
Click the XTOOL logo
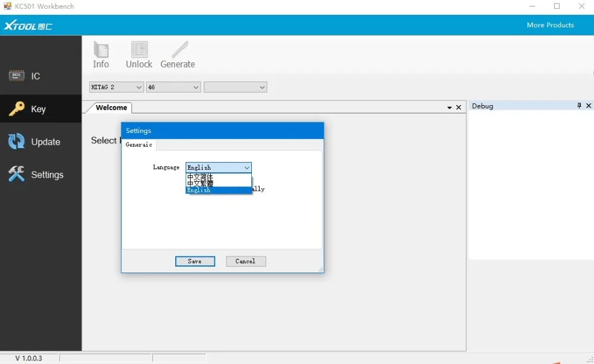coord(28,26)
